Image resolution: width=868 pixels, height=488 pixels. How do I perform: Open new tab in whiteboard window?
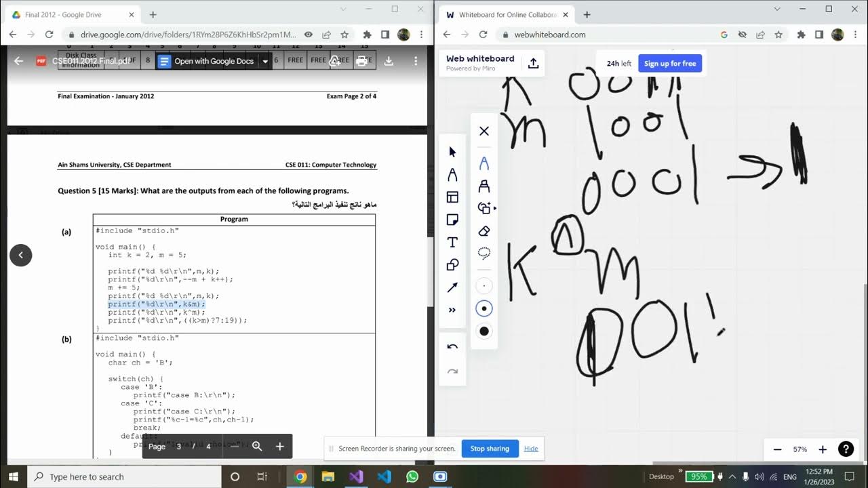587,14
